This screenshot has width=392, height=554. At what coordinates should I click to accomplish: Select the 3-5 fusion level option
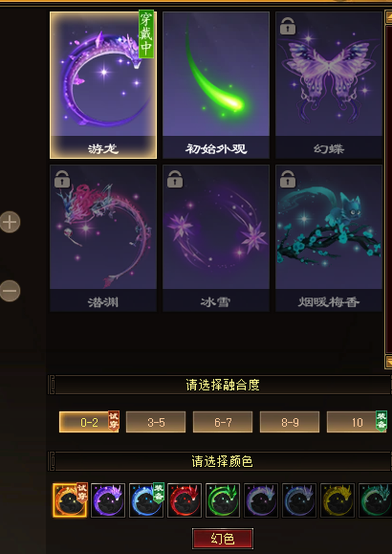click(x=155, y=422)
